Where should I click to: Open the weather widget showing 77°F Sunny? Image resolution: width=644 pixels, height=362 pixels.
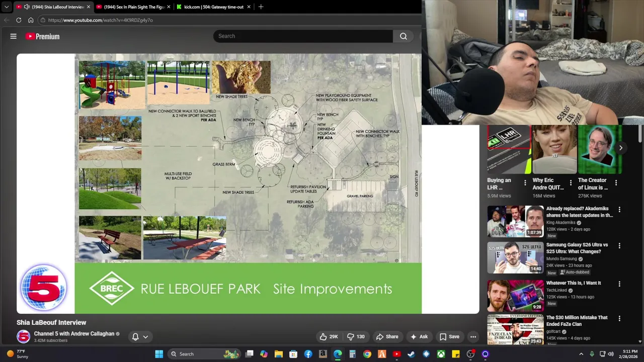18,354
